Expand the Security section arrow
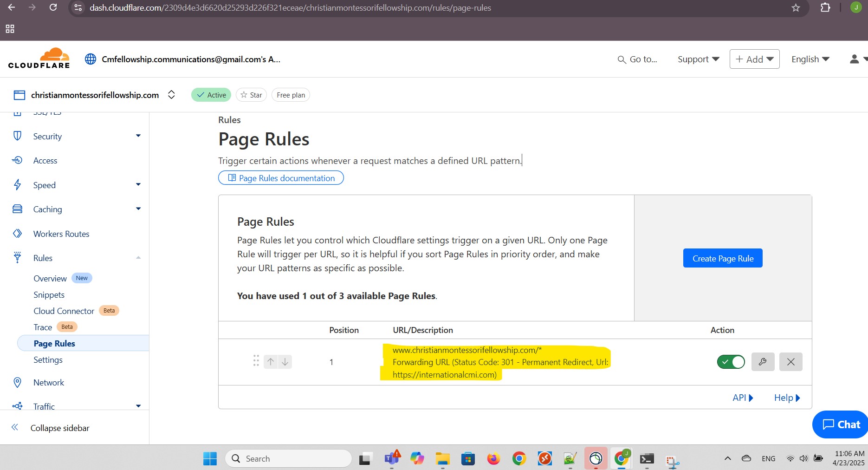The height and width of the screenshot is (470, 868). click(138, 136)
